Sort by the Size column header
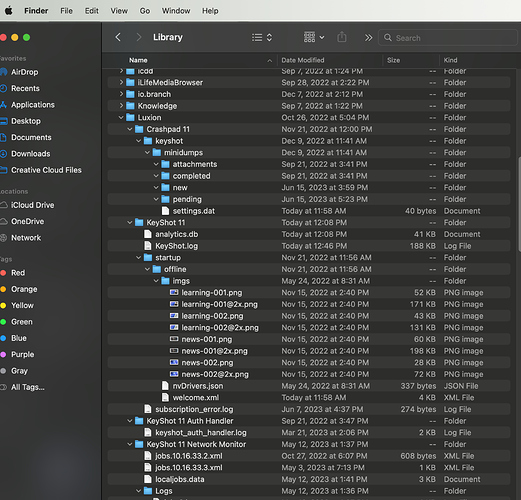The height and width of the screenshot is (500, 521). click(393, 60)
